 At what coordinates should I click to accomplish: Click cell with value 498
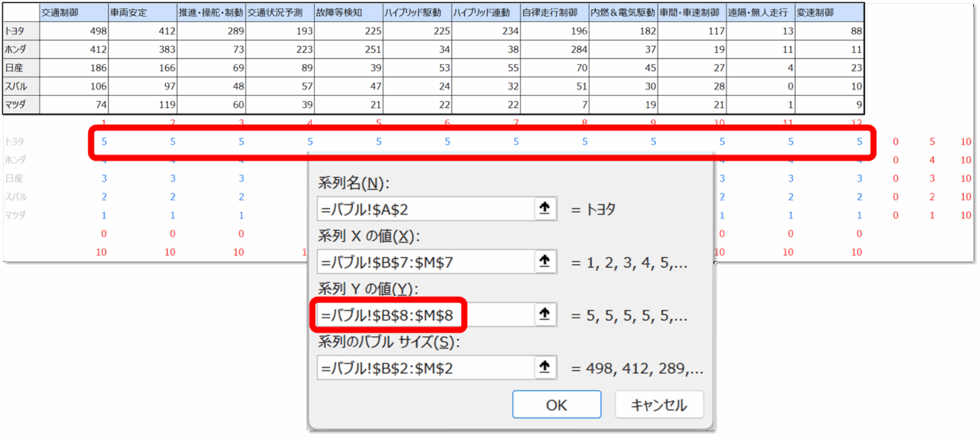[73, 31]
